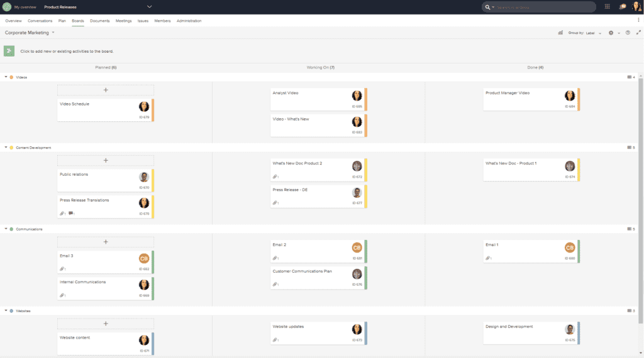
Task: Collapse the Communications group
Action: tap(6, 229)
